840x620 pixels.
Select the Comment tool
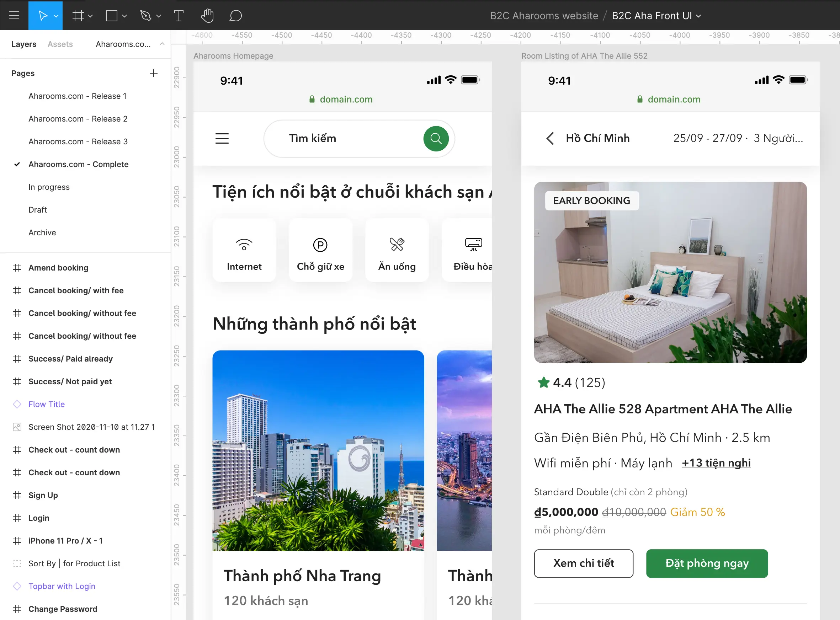235,16
